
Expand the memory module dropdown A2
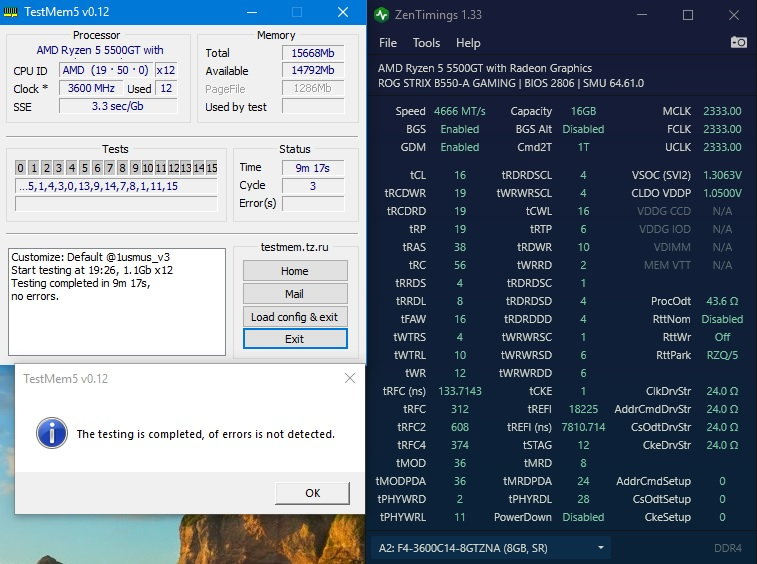(x=491, y=548)
